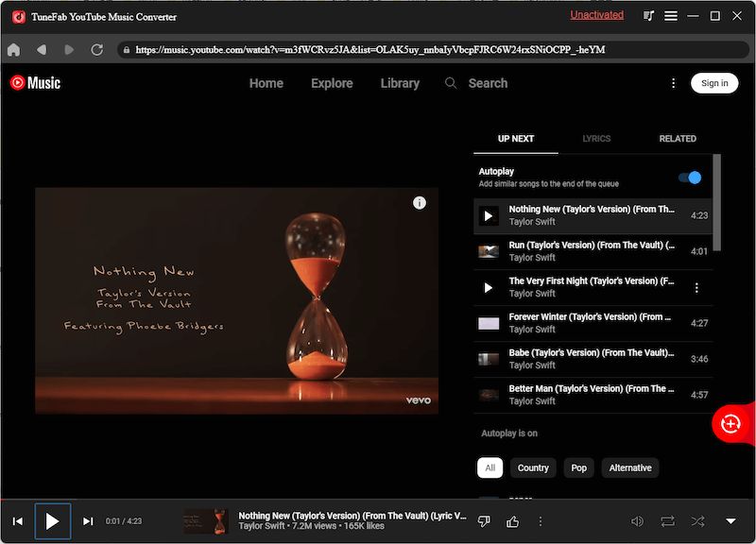Toggle repeat mode in player bar
The width and height of the screenshot is (756, 544).
[x=668, y=521]
